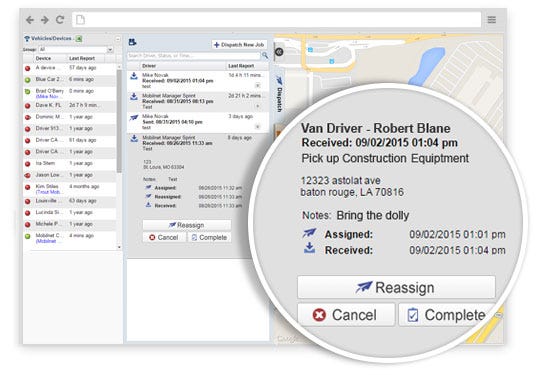Click the round collapse arrow at the map's left edge
The width and height of the screenshot is (540, 375).
[279, 52]
